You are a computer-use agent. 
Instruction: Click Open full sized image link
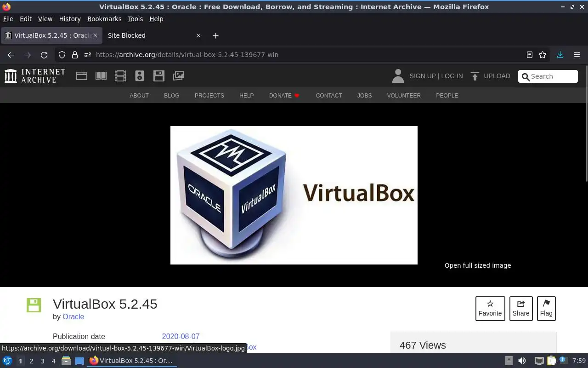(x=478, y=265)
